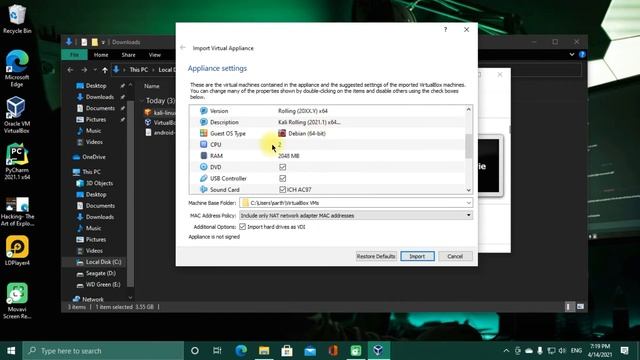Expand the Explorer ribbon chevron
640x360 pixels.
[x=572, y=54]
